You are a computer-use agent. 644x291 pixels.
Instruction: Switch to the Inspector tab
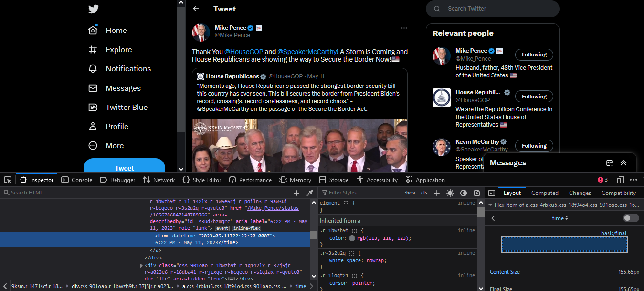[x=37, y=180]
